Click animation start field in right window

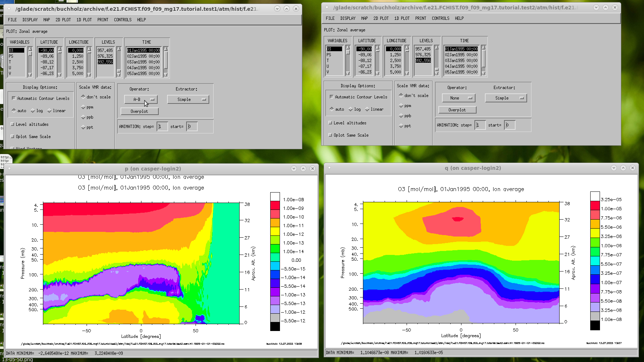[x=510, y=125]
